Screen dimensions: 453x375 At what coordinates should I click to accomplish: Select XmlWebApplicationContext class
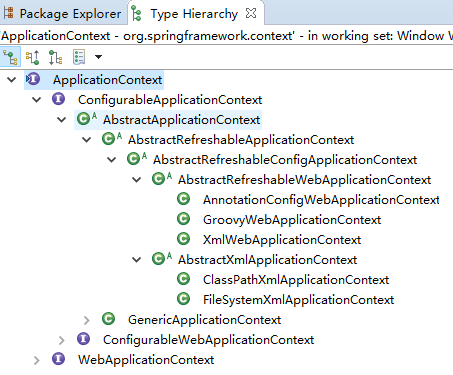pyautogui.click(x=282, y=240)
